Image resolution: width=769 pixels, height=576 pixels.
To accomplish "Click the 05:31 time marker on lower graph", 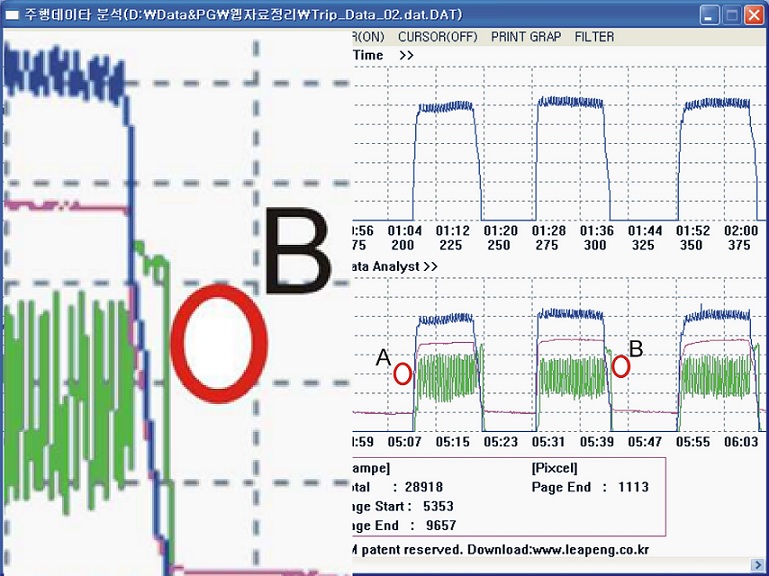I will (549, 441).
